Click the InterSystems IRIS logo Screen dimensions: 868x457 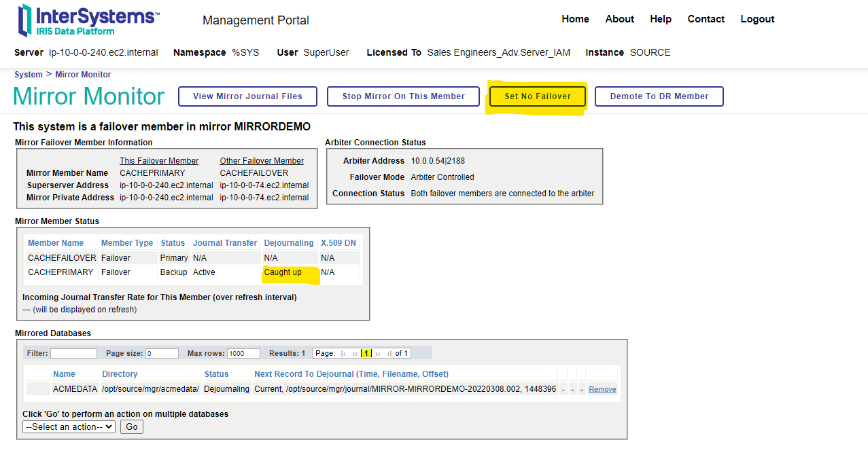pos(88,20)
